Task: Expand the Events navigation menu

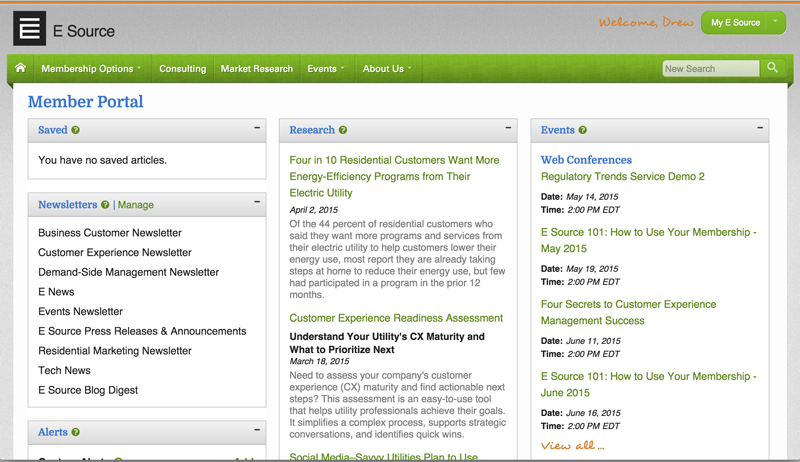Action: [326, 68]
